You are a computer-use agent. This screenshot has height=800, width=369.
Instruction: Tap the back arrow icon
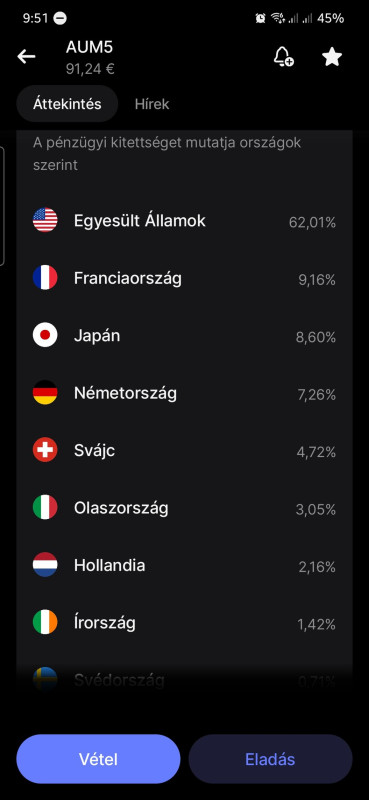27,57
